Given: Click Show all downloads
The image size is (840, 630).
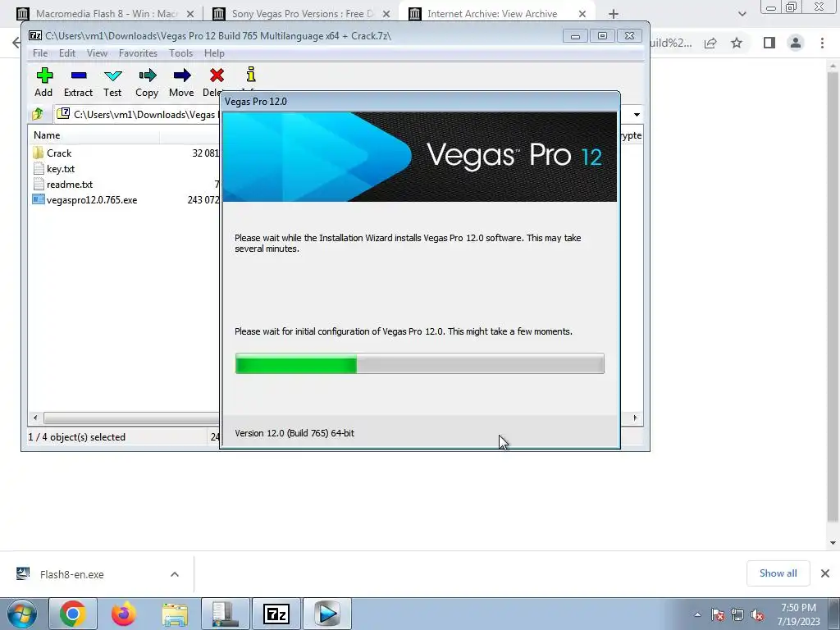Looking at the screenshot, I should (778, 573).
